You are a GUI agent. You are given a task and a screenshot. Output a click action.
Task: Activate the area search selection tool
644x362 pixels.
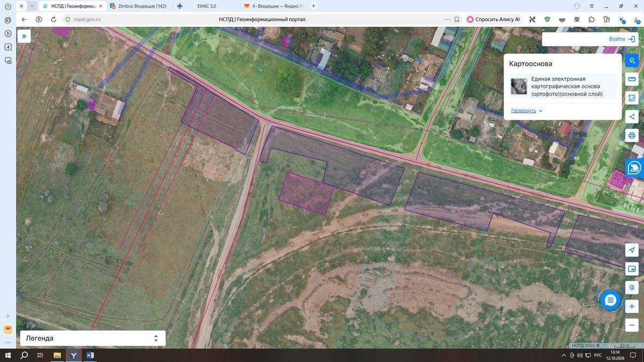632,98
